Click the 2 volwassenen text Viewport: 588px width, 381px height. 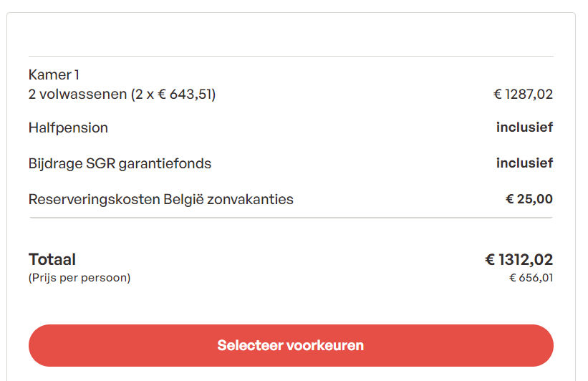pyautogui.click(x=77, y=94)
